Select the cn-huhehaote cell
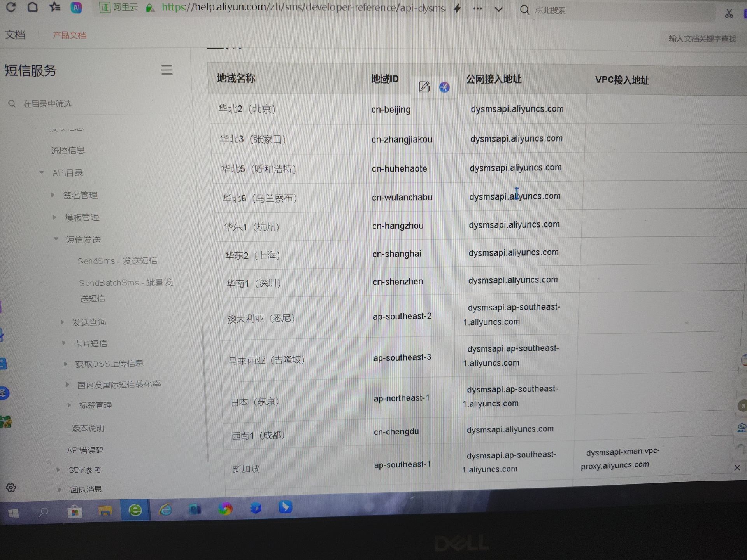Image resolution: width=747 pixels, height=560 pixels. (399, 168)
